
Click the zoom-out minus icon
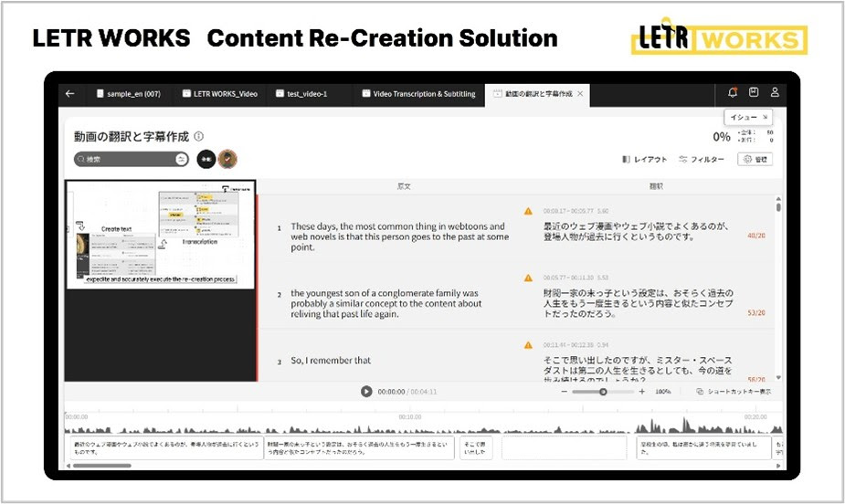point(564,392)
